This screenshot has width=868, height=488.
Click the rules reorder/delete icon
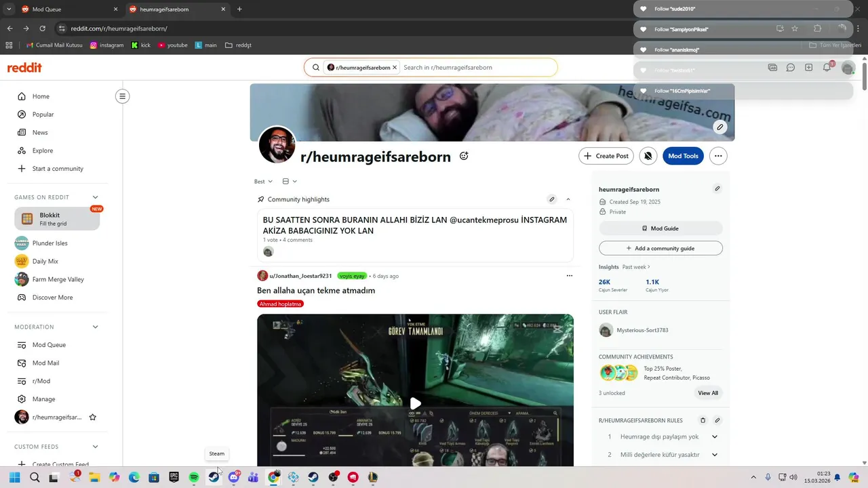pos(703,420)
